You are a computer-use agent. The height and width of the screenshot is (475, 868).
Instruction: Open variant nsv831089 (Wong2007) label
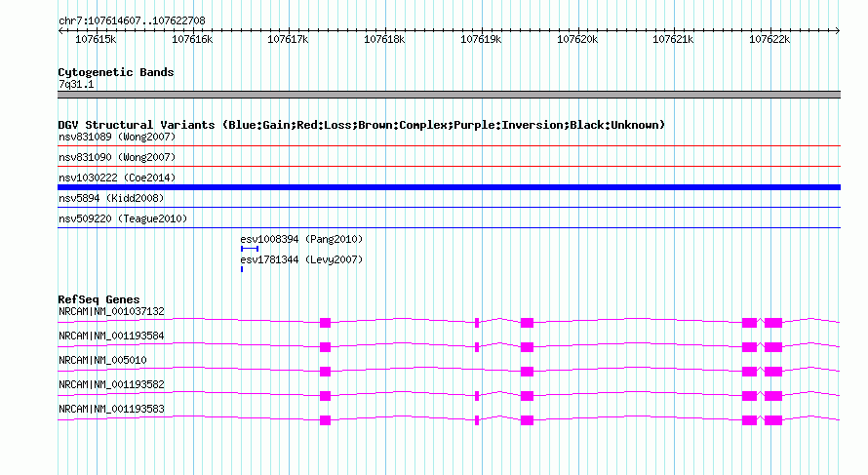(x=117, y=137)
